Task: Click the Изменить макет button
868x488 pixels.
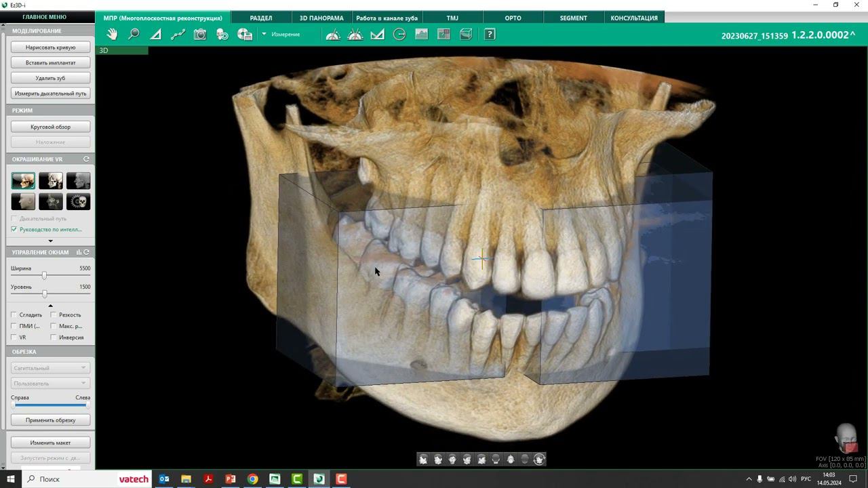Action: point(50,443)
